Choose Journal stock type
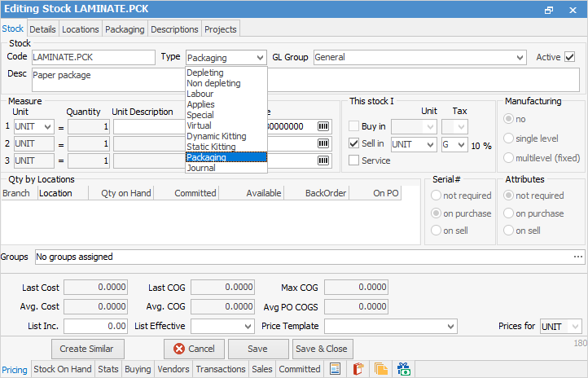 tap(226, 168)
